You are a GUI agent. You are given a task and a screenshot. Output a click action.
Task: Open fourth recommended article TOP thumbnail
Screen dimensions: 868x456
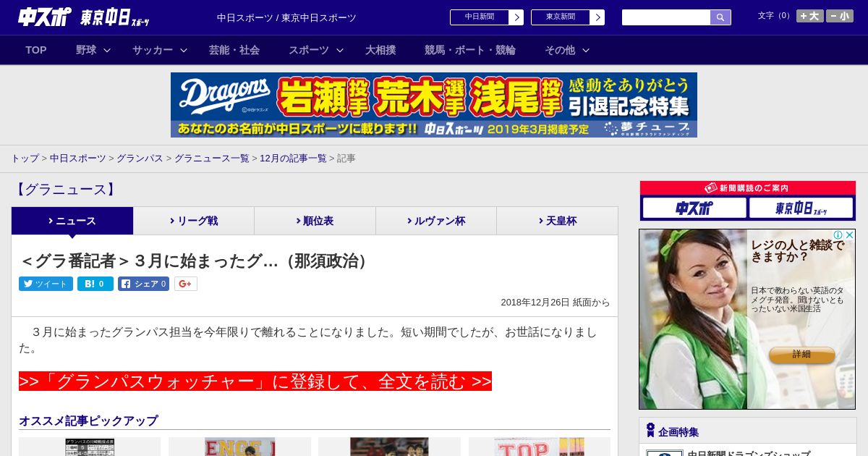coord(540,447)
